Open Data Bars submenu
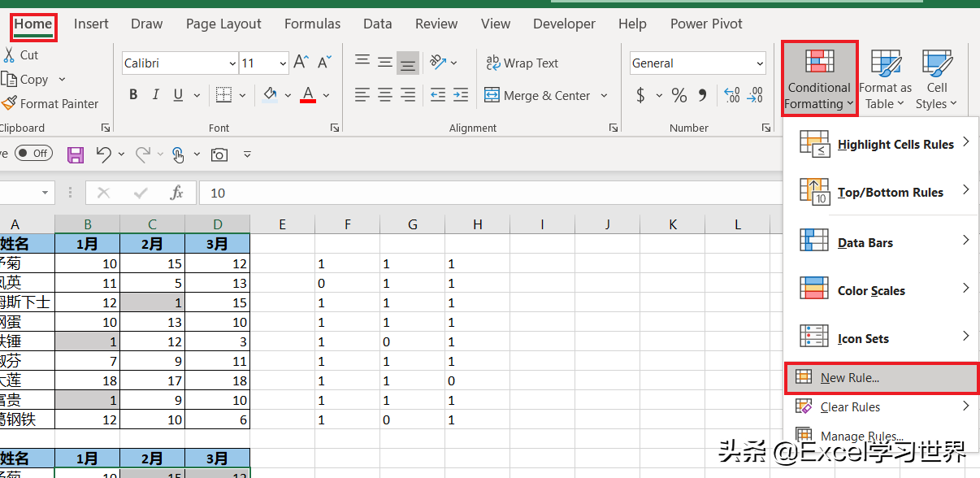 tap(883, 242)
